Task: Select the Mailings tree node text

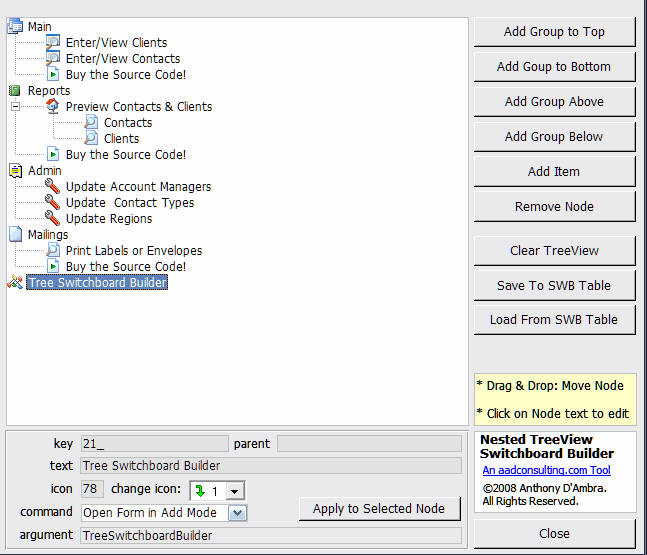Action: pos(48,235)
